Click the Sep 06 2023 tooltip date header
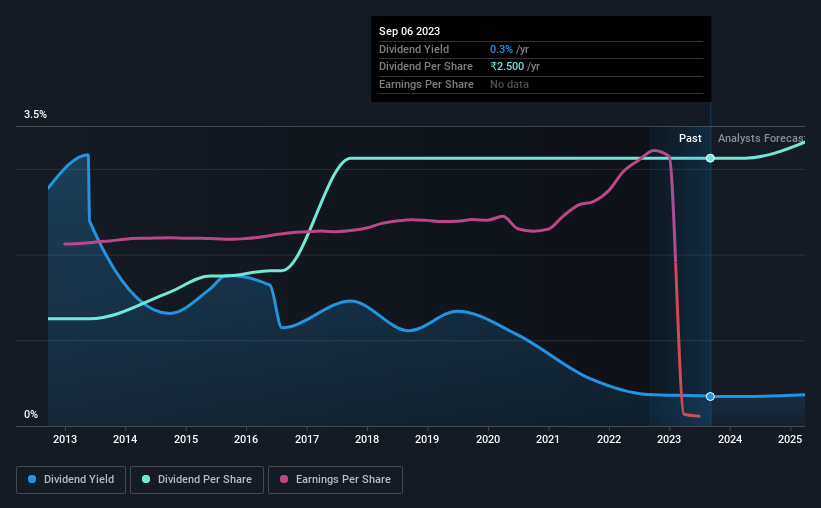Viewport: 821px width, 508px height. click(409, 31)
